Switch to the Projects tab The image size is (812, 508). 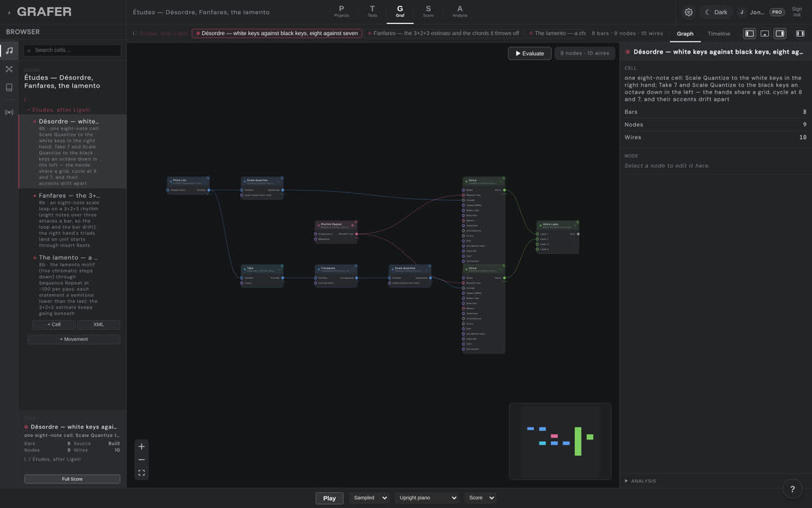[x=341, y=11]
